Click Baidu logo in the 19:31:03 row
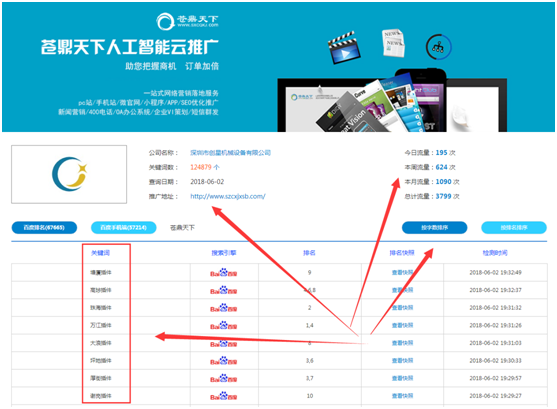 [223, 343]
